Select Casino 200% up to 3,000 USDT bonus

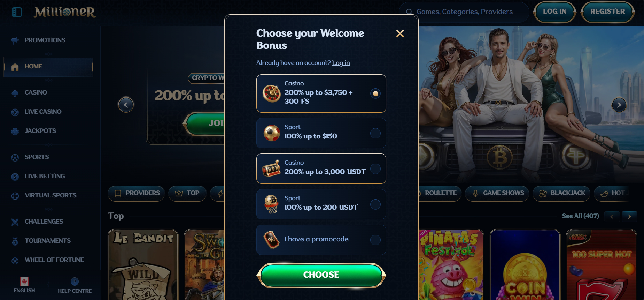pyautogui.click(x=321, y=168)
